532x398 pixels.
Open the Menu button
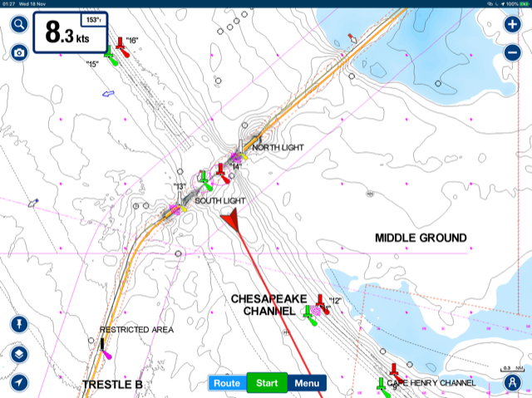[x=307, y=383]
